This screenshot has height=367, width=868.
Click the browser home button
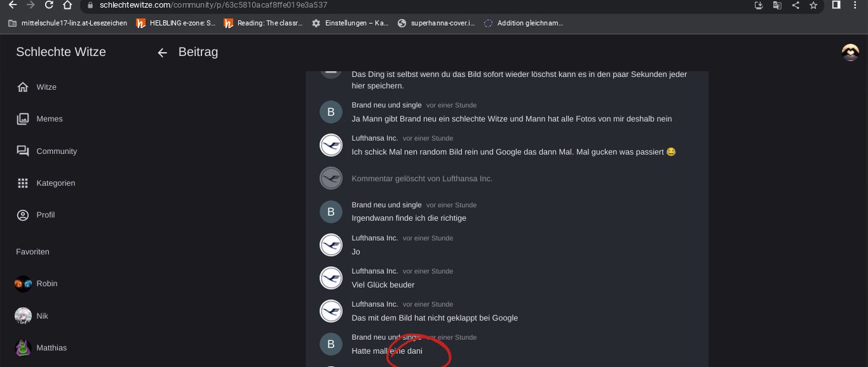[67, 5]
